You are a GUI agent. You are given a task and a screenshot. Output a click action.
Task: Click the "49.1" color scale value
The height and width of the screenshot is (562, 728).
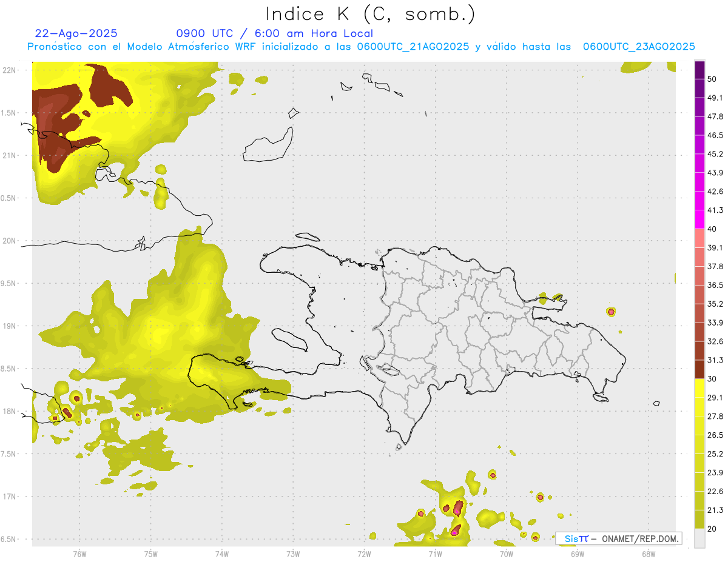coord(715,98)
